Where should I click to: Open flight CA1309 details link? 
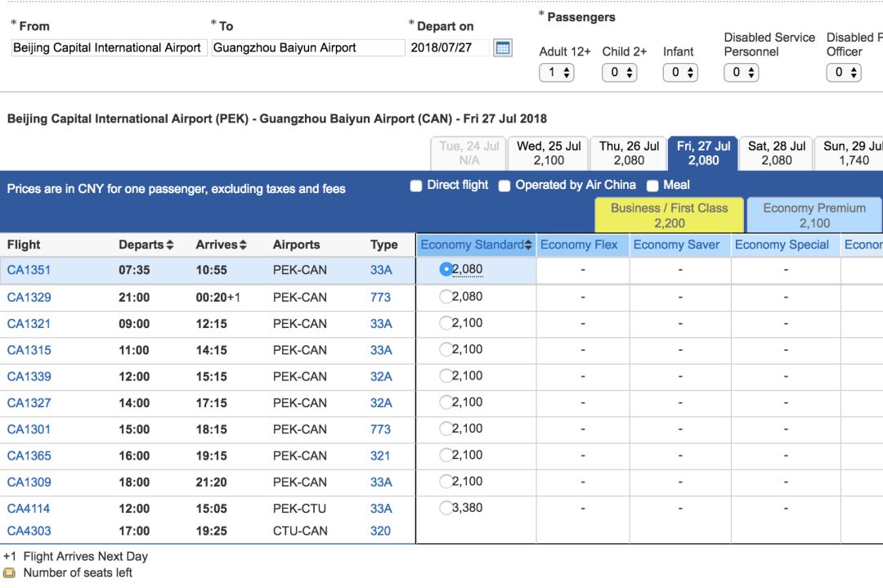[x=29, y=483]
